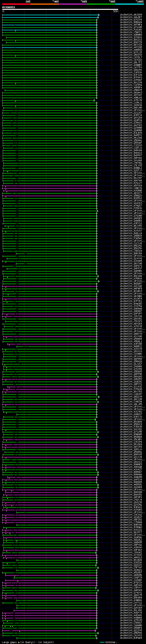Select label UniRef100_A6FNF8
Viewport: 146px width, 644px height.
131,289
